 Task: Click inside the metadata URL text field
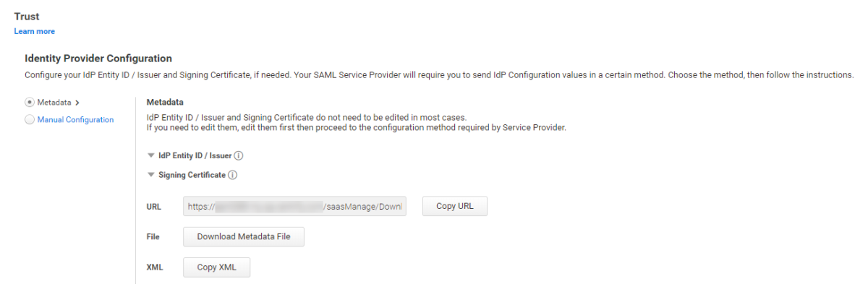point(295,206)
